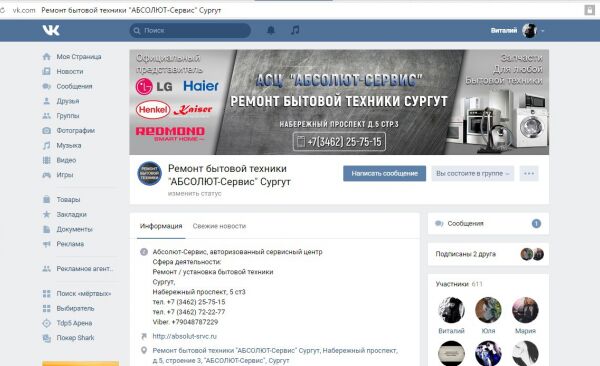
Task: Open the Tdp5 Арена app item
Action: point(67,323)
